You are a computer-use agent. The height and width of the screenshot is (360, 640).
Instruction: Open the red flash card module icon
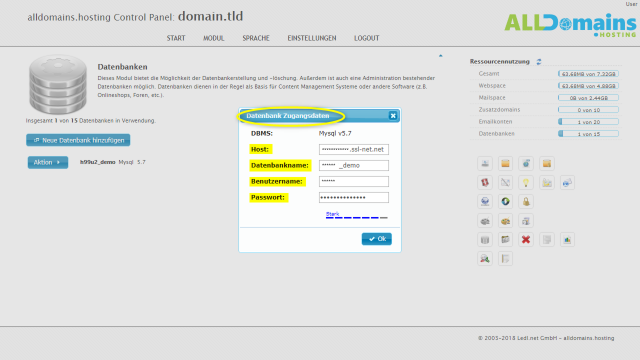(485, 182)
